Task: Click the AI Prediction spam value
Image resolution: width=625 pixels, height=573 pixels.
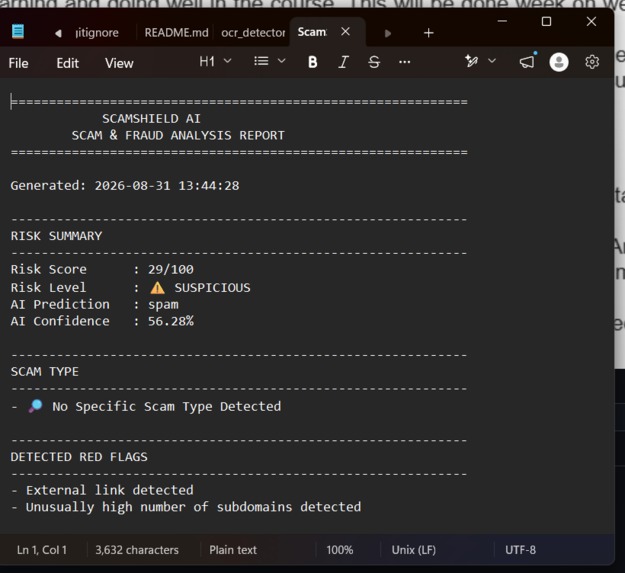Action: pyautogui.click(x=163, y=305)
